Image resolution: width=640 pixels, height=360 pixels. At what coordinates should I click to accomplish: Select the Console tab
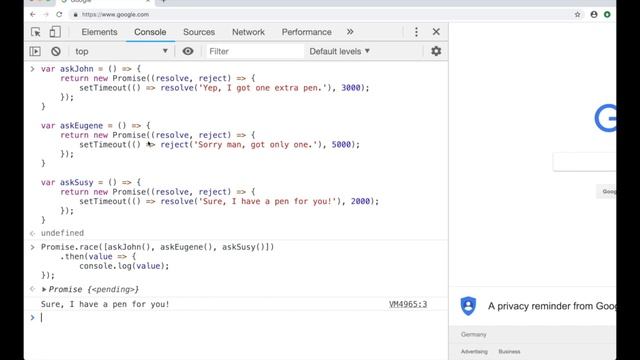(x=150, y=32)
